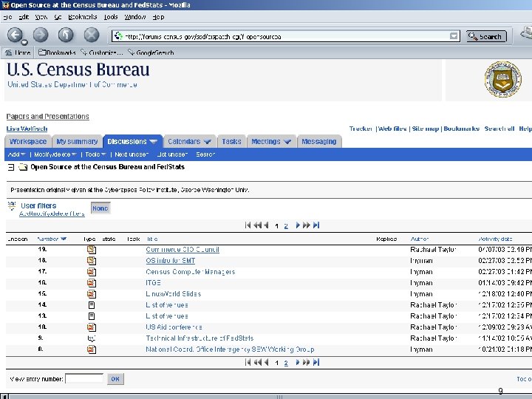Open the Technical Infrastructure of FedStats entry

tap(199, 338)
